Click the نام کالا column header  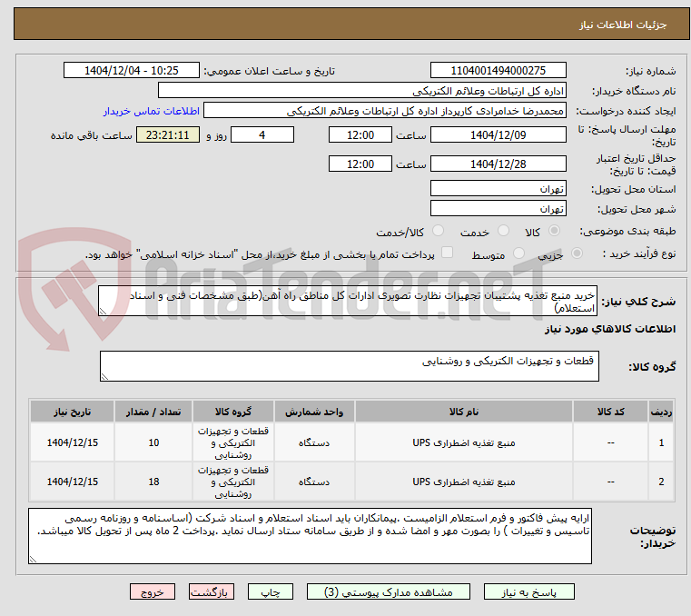(464, 412)
